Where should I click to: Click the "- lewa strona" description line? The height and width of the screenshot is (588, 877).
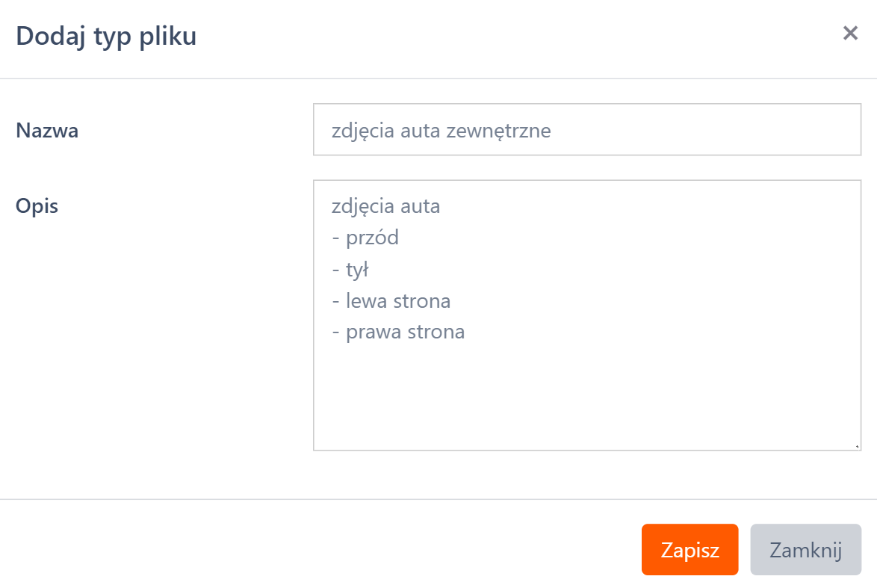[x=391, y=301]
